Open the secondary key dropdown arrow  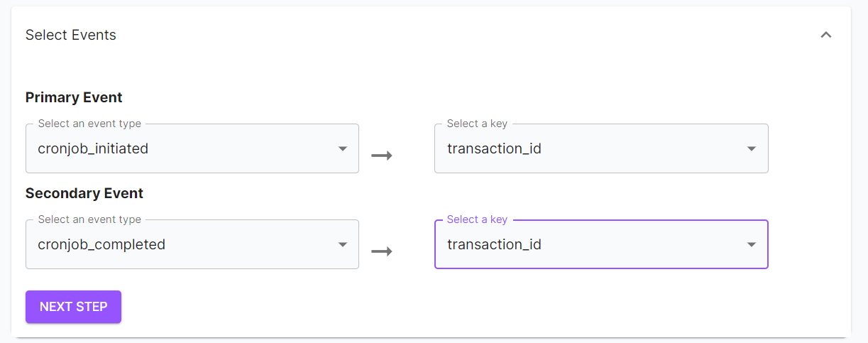click(752, 245)
